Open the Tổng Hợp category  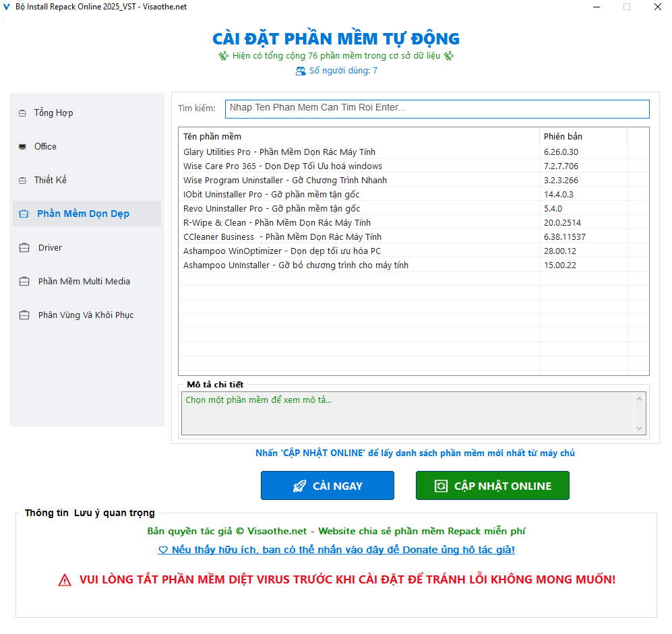pos(87,113)
